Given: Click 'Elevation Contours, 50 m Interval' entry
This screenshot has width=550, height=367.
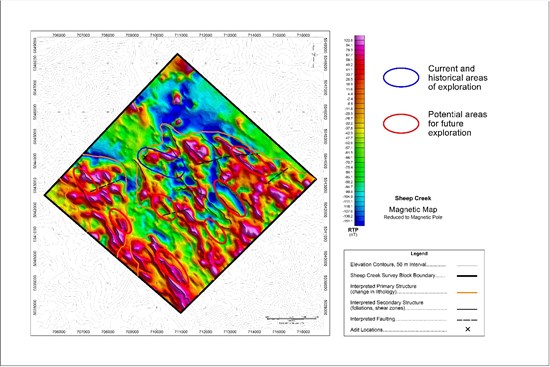Looking at the screenshot, I should tap(388, 265).
